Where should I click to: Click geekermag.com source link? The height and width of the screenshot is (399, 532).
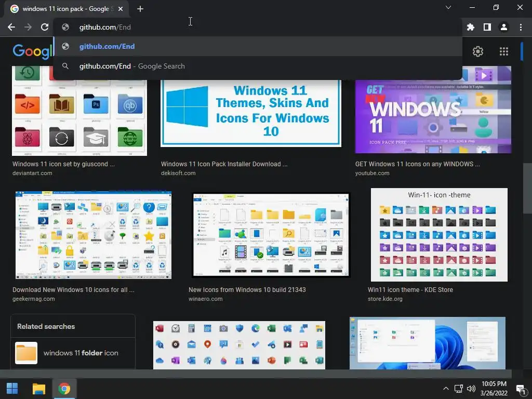[x=34, y=299]
